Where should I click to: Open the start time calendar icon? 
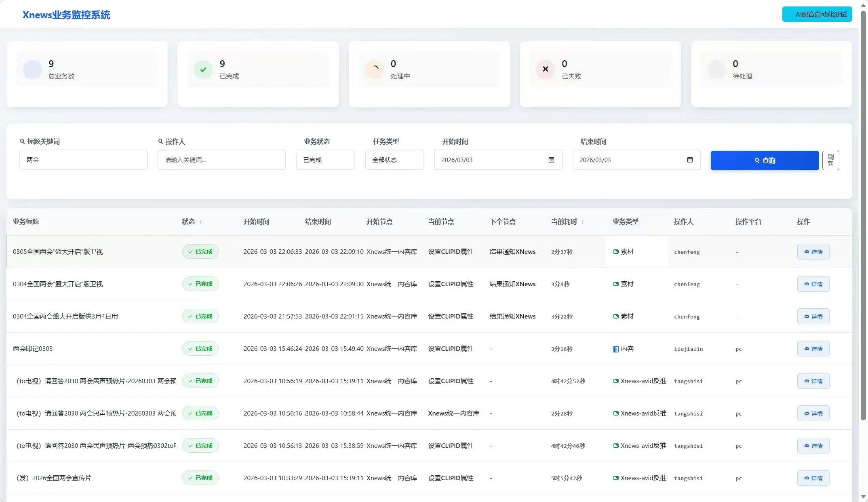[551, 160]
